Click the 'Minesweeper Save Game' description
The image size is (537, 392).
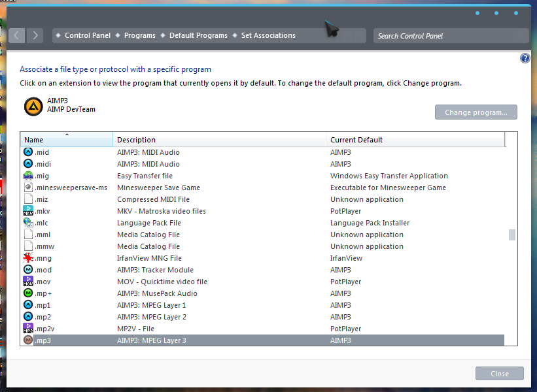158,188
